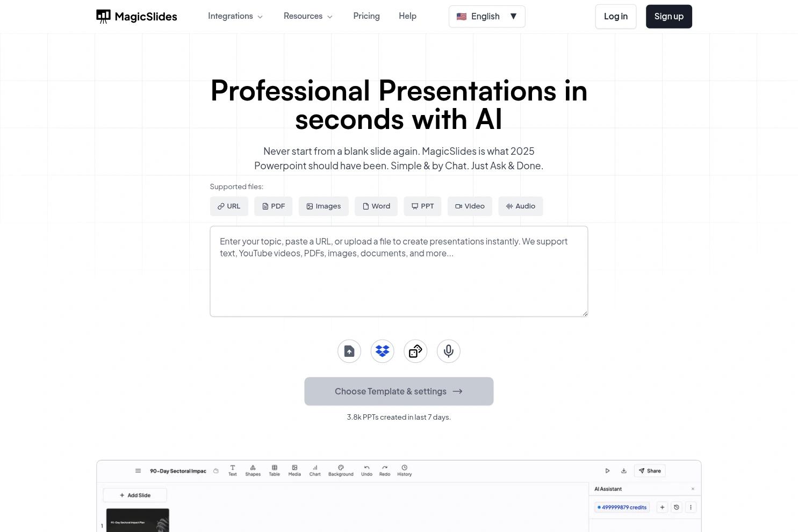Expand the Integrations dropdown
Viewport: 798px width, 532px height.
tap(235, 16)
